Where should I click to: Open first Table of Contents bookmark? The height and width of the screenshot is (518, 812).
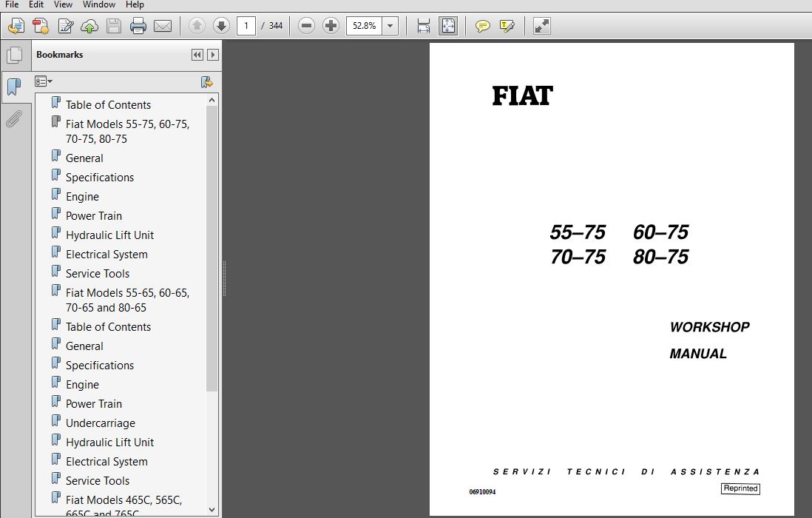[x=108, y=104]
